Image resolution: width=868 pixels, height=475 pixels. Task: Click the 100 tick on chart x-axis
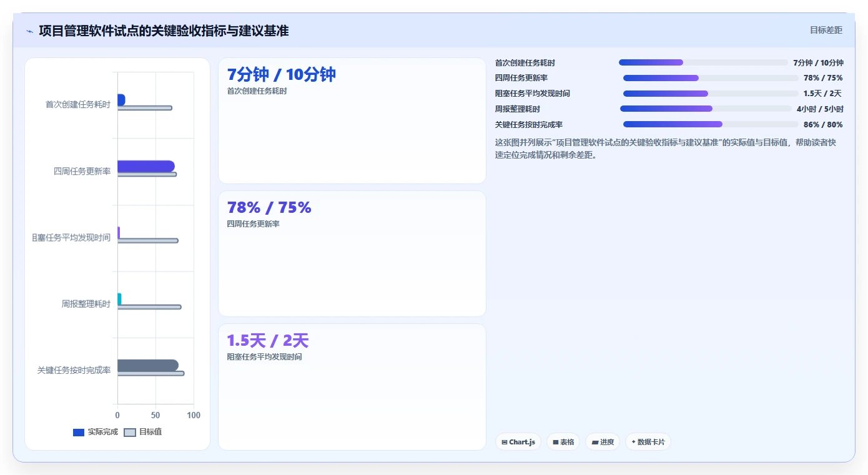click(194, 415)
